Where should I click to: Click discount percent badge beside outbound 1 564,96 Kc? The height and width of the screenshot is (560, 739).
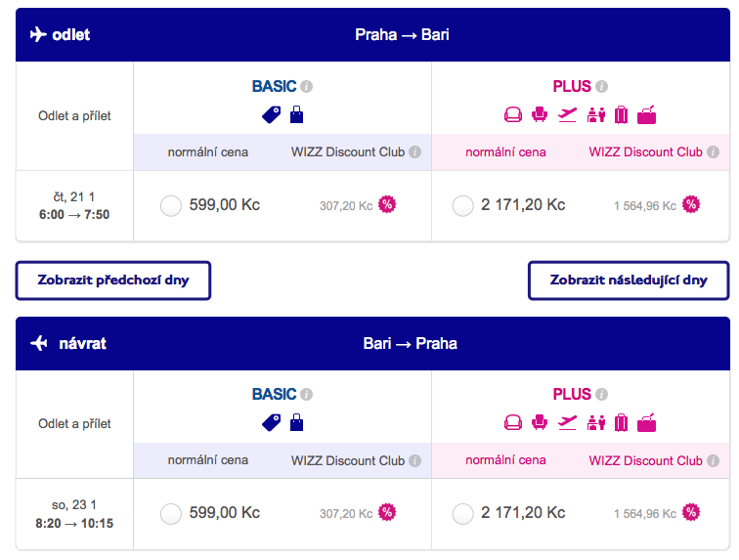coord(691,204)
